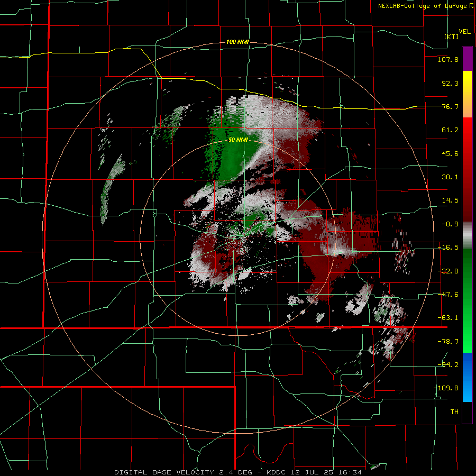
Task: Click the -63.1 scale value
Action: coord(448,318)
